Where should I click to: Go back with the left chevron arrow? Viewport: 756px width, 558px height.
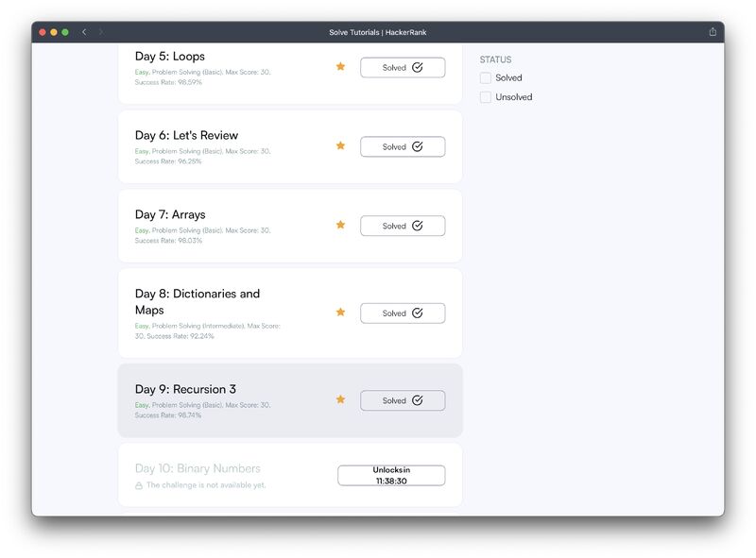point(84,32)
